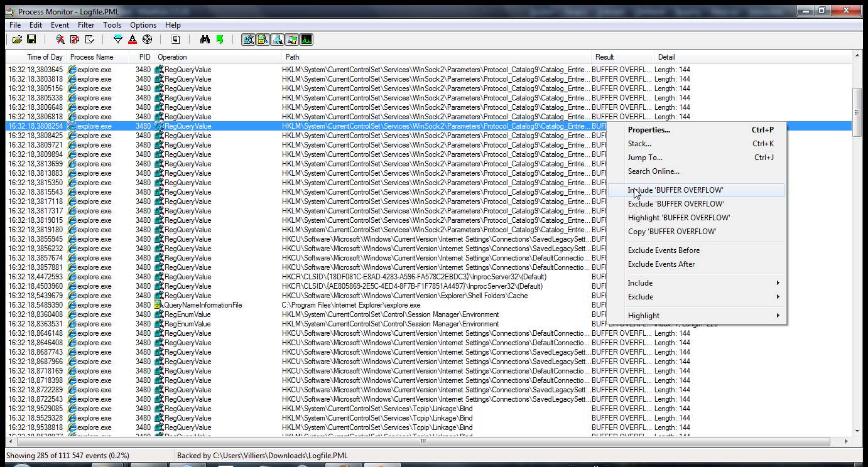Open the Edit menu
This screenshot has height=467, width=868.
coord(36,25)
